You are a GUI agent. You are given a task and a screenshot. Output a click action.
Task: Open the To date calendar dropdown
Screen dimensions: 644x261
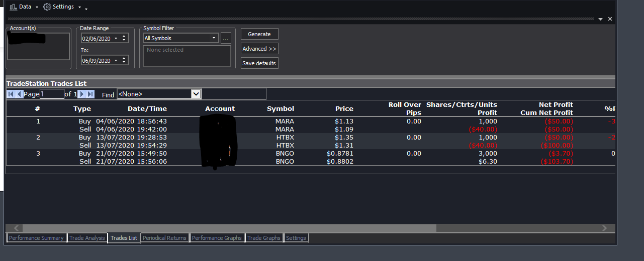[116, 61]
